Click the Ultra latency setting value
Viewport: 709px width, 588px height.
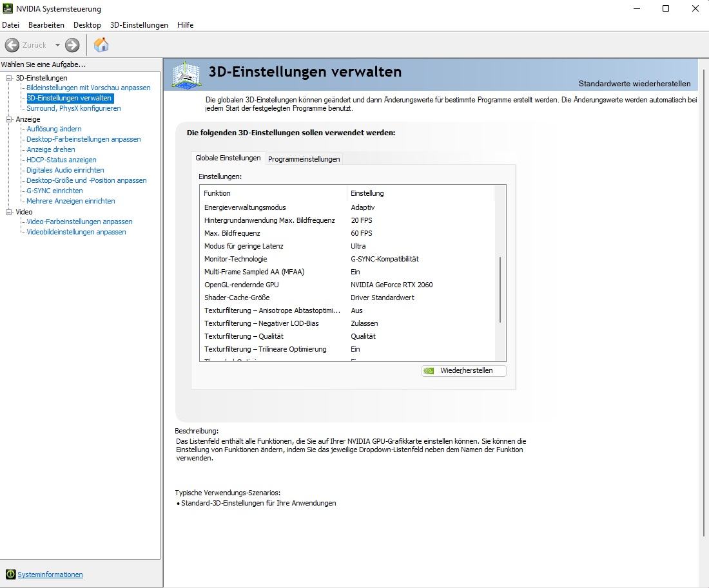pyautogui.click(x=358, y=246)
